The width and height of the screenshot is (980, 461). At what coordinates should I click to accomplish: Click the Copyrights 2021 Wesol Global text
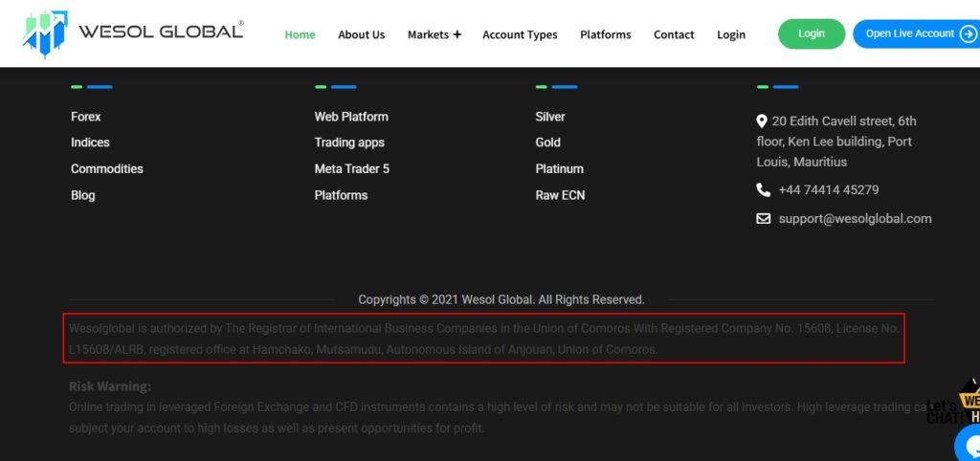pyautogui.click(x=501, y=299)
